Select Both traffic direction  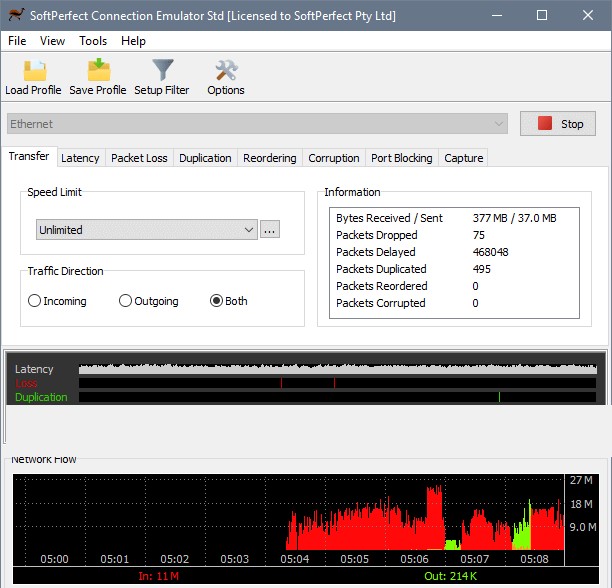(x=228, y=301)
